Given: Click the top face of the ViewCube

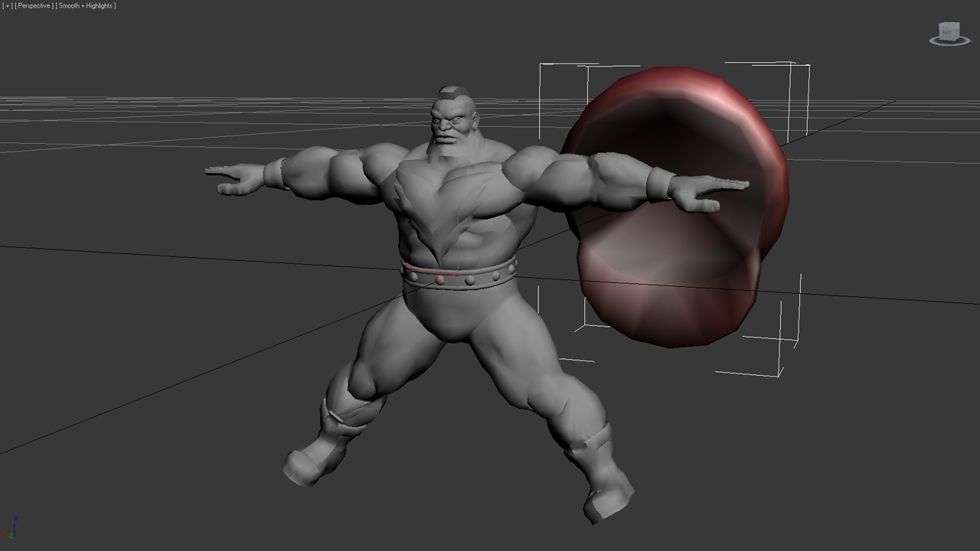Looking at the screenshot, I should [x=948, y=23].
